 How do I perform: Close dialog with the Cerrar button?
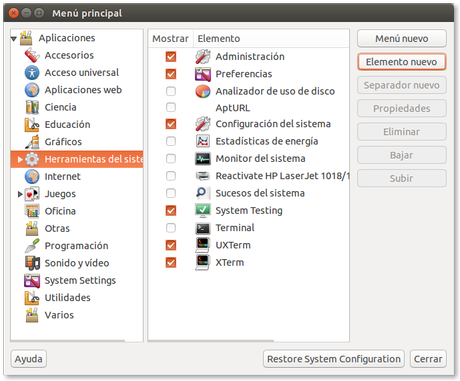click(428, 359)
